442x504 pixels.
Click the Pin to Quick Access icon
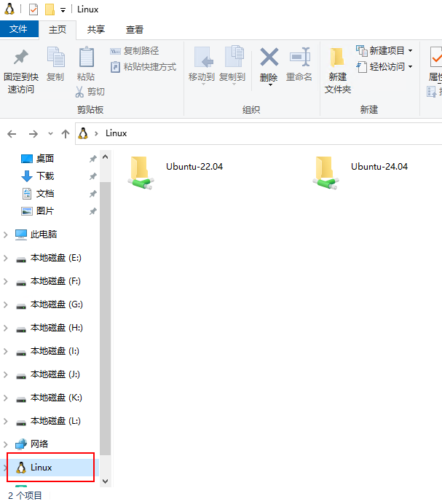(x=21, y=58)
